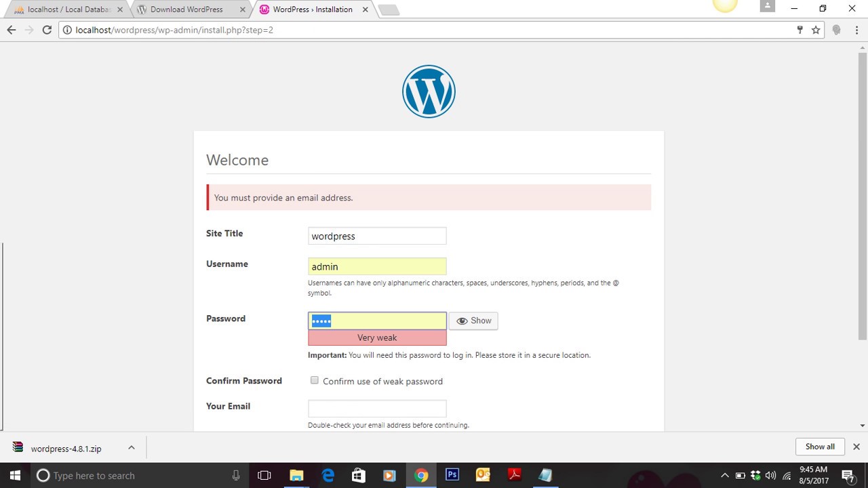868x488 pixels.
Task: Close the downloads bar
Action: click(856, 447)
